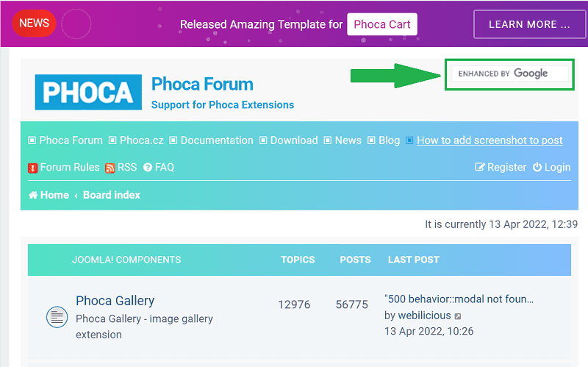Click the Phoca Cart button in banner
The image size is (588, 367).
(x=381, y=24)
